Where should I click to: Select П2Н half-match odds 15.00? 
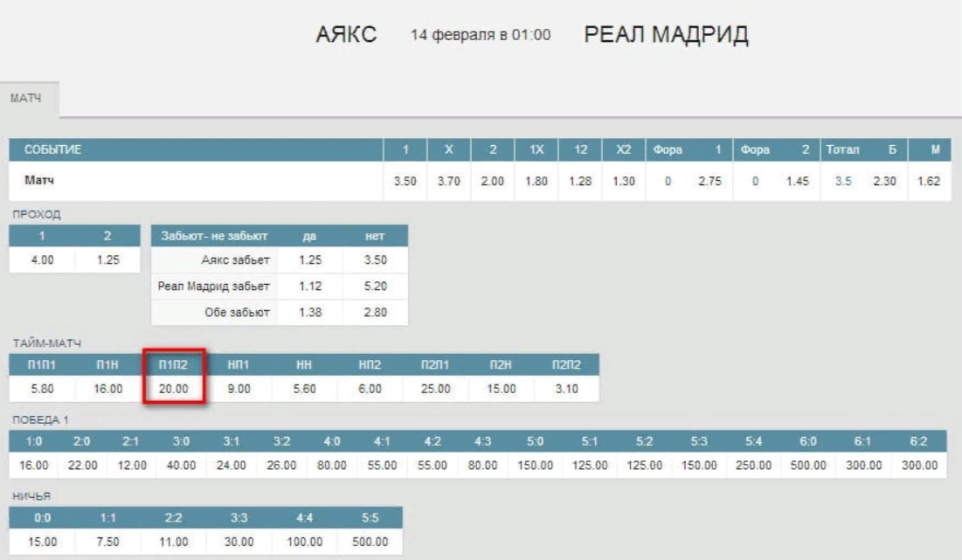[x=502, y=389]
